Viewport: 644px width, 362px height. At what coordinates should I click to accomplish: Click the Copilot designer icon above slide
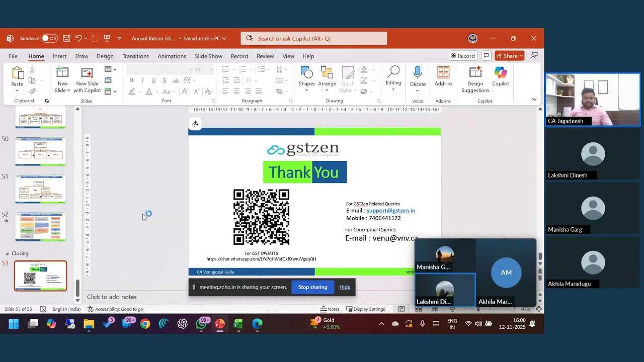pyautogui.click(x=195, y=124)
